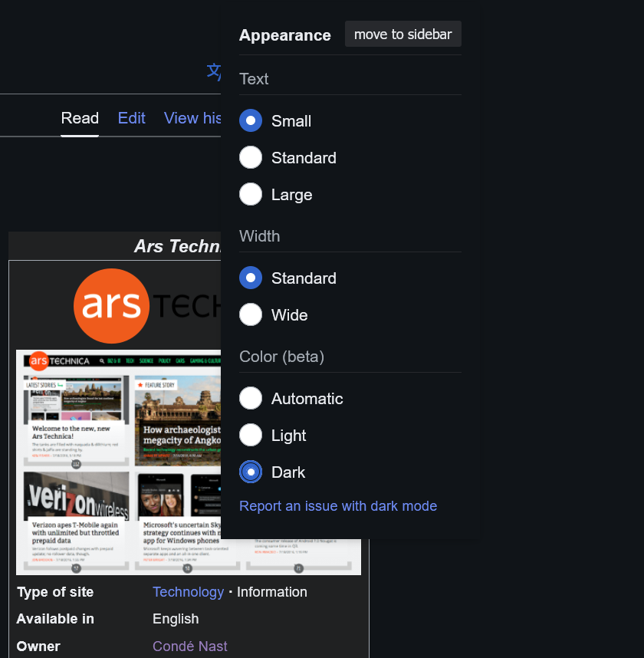Select Small text size
This screenshot has height=658, width=644.
coord(251,120)
